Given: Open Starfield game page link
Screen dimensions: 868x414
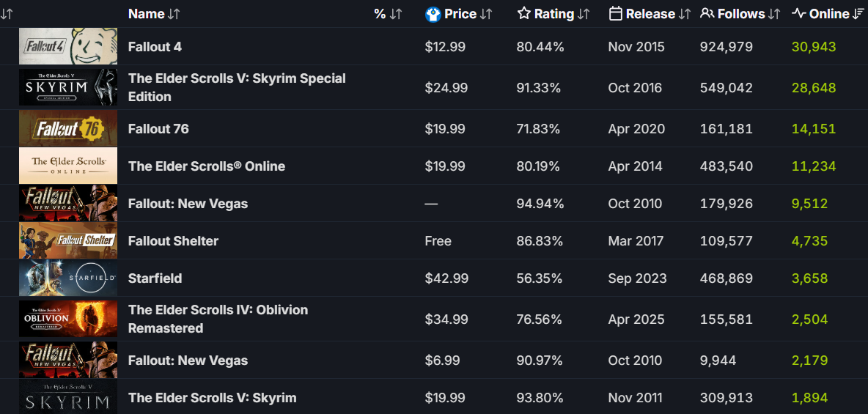Looking at the screenshot, I should 155,278.
